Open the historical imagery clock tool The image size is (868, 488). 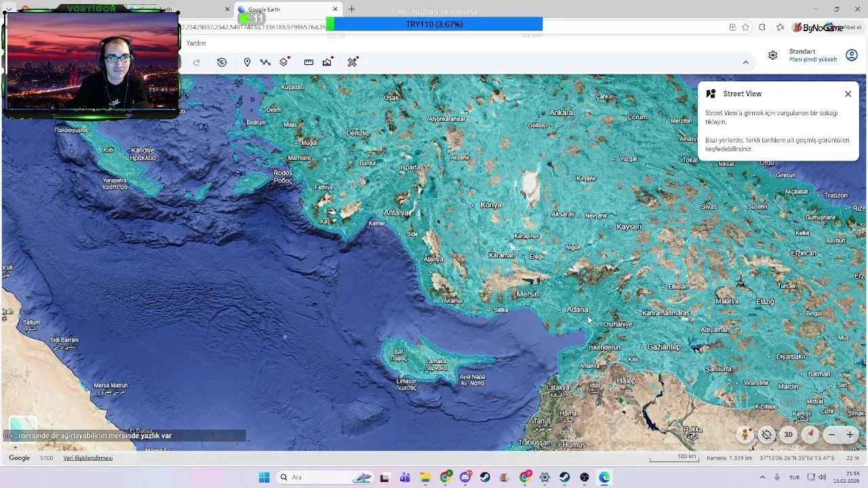click(x=222, y=62)
